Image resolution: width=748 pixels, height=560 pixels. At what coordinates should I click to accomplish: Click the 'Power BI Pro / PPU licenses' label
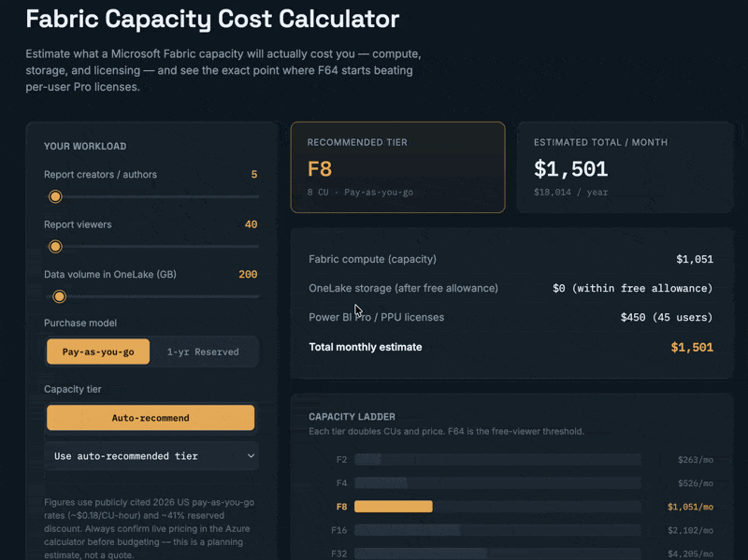(377, 317)
